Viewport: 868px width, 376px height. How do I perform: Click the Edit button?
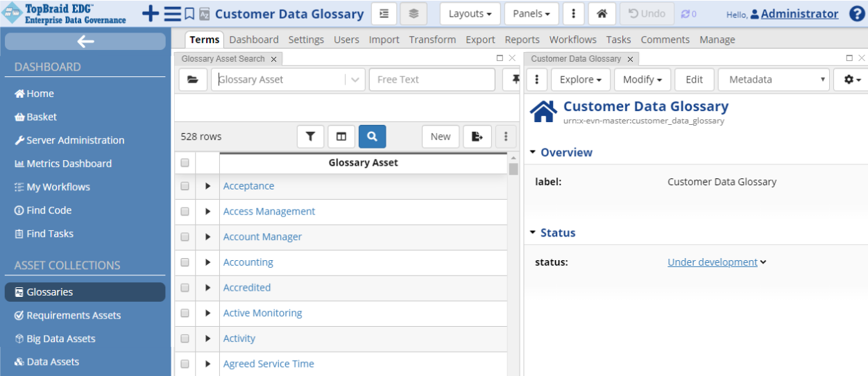[x=695, y=80]
